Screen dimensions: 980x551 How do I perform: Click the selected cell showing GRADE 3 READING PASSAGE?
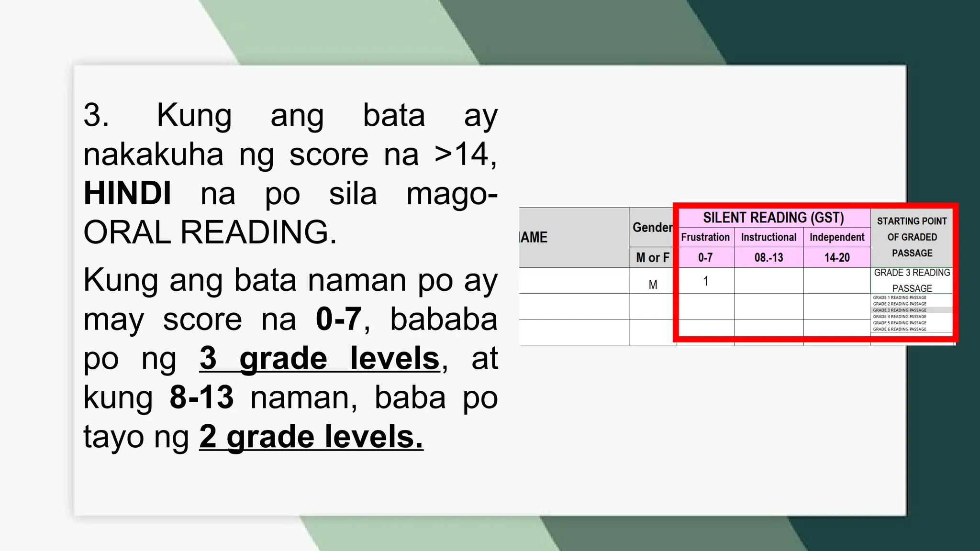tap(912, 280)
